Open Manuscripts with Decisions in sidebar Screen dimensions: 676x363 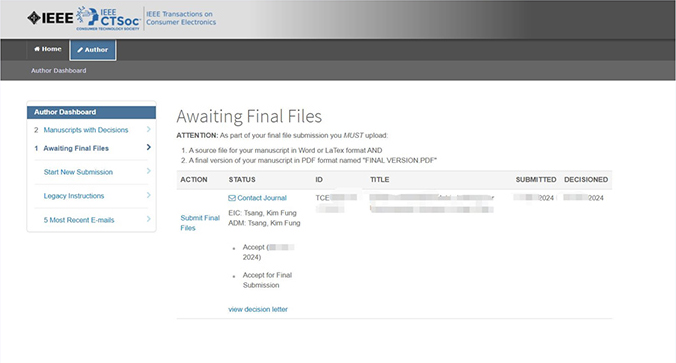[86, 130]
